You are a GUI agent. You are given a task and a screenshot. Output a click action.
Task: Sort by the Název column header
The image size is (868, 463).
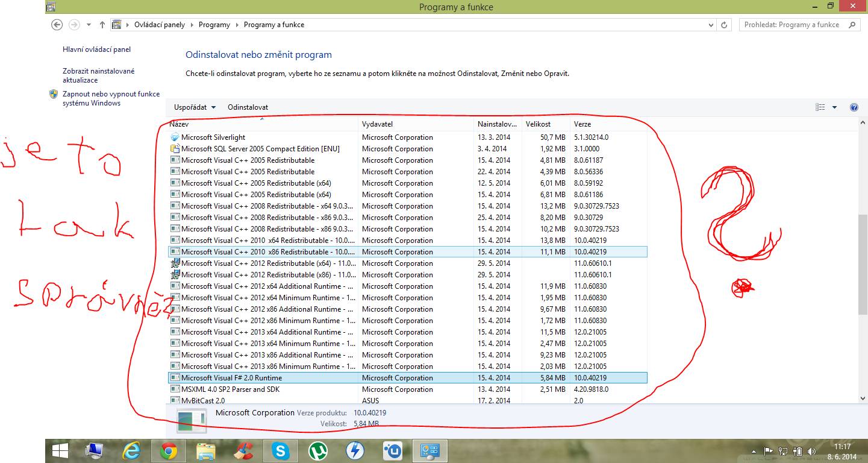point(263,124)
